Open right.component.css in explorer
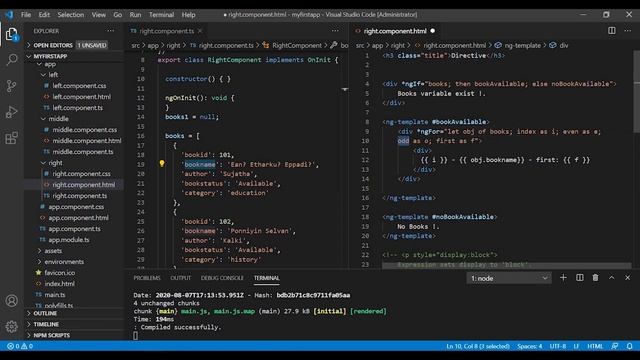This screenshot has width=640, height=360. 81,174
